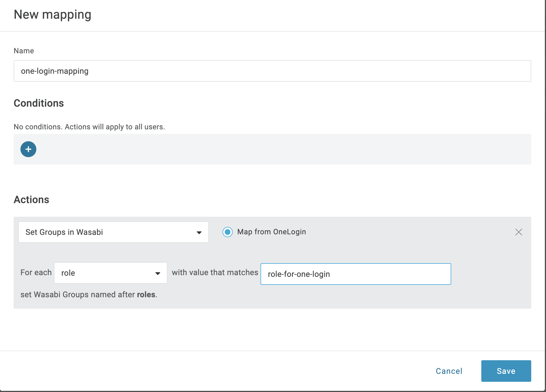
Task: Open the role dropdown after For each
Action: point(111,273)
